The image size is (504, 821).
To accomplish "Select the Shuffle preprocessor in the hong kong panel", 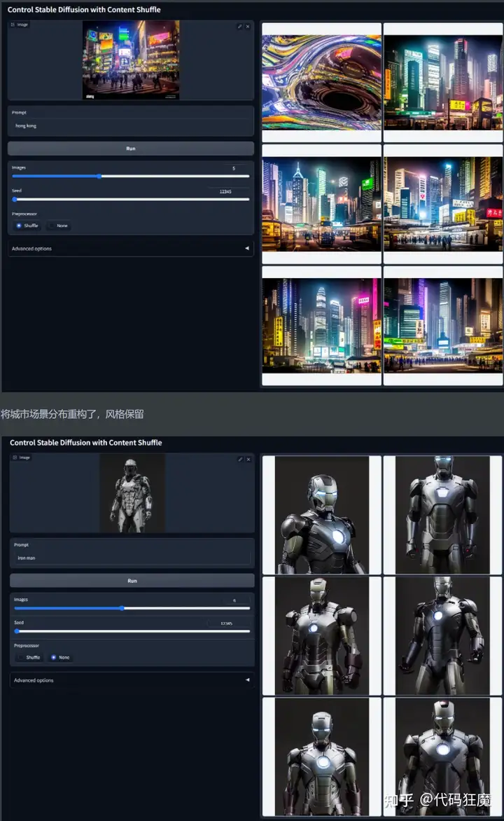I will click(27, 226).
